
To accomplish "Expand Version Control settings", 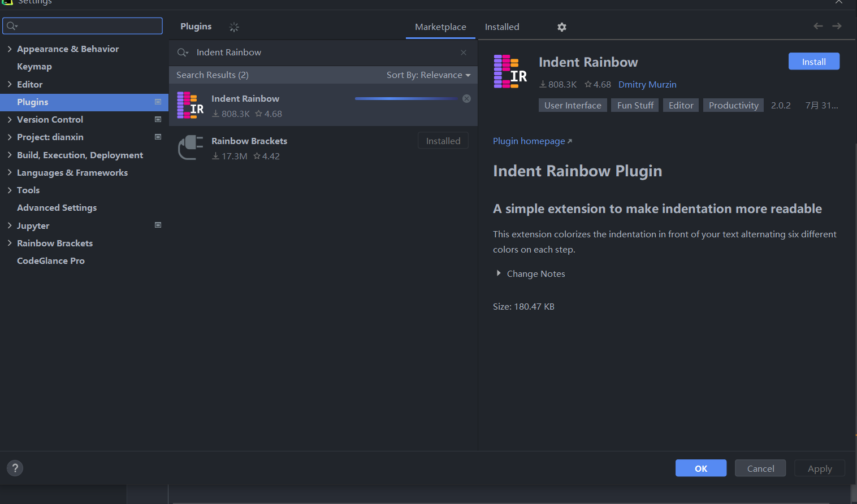I will point(10,119).
